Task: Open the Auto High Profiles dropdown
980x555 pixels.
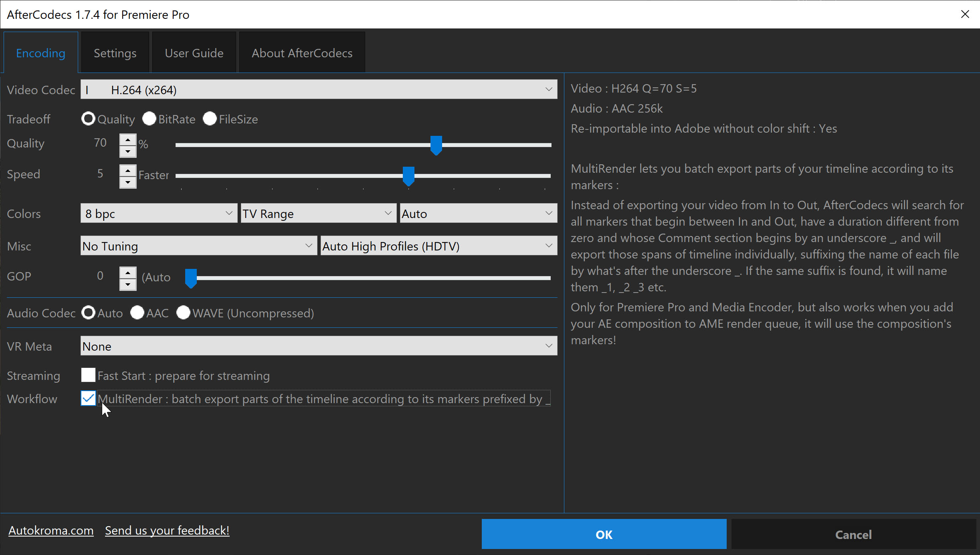Action: [x=548, y=245]
